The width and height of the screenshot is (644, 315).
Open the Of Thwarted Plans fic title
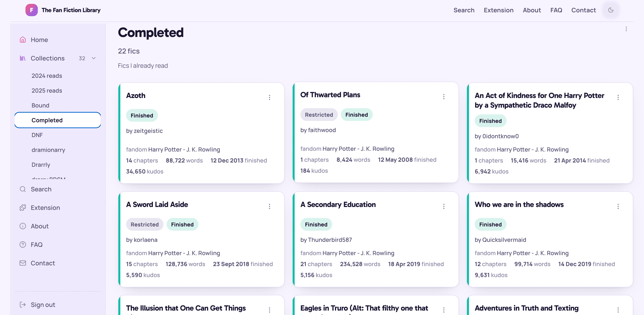click(x=330, y=95)
